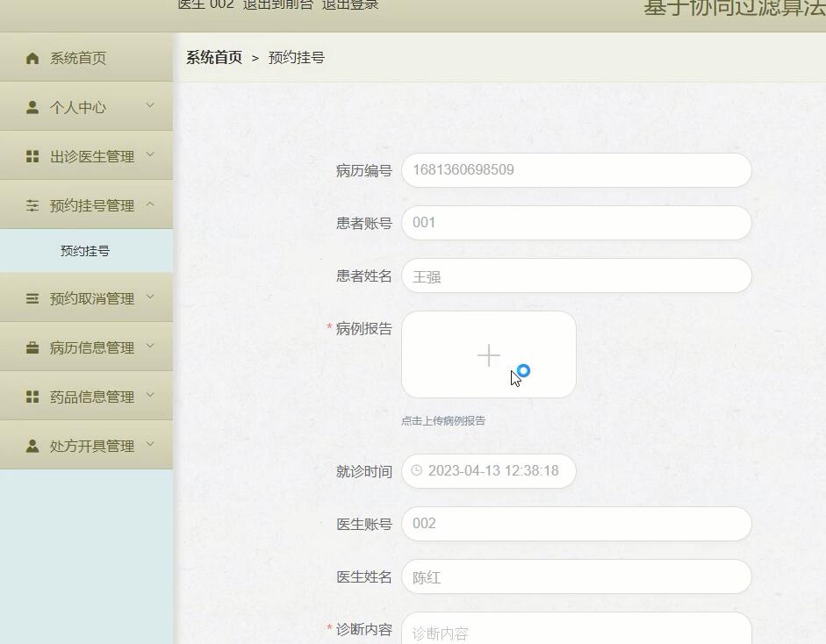The height and width of the screenshot is (644, 826).
Task: Expand the 预约取消管理 chevron
Action: point(150,297)
